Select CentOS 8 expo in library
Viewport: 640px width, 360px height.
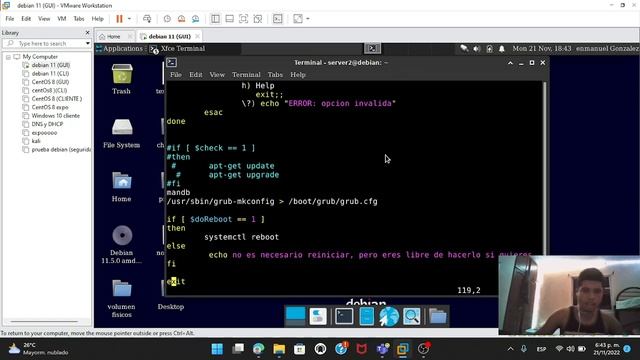coord(50,107)
